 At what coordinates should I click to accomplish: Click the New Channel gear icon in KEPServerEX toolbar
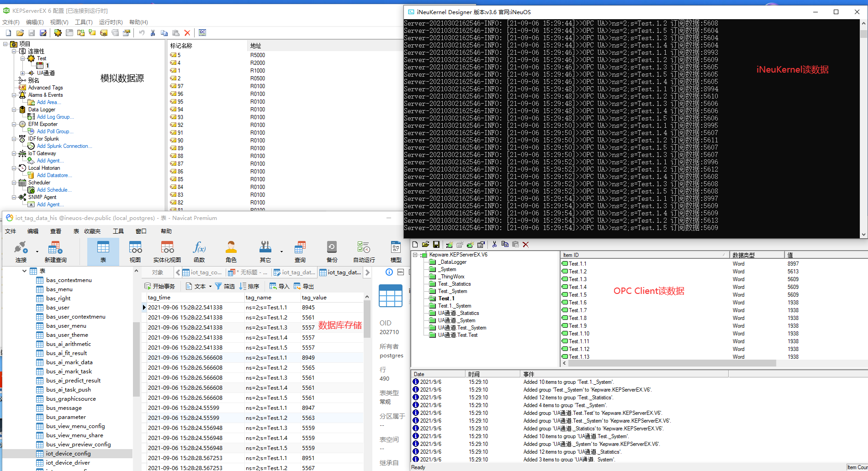(58, 33)
